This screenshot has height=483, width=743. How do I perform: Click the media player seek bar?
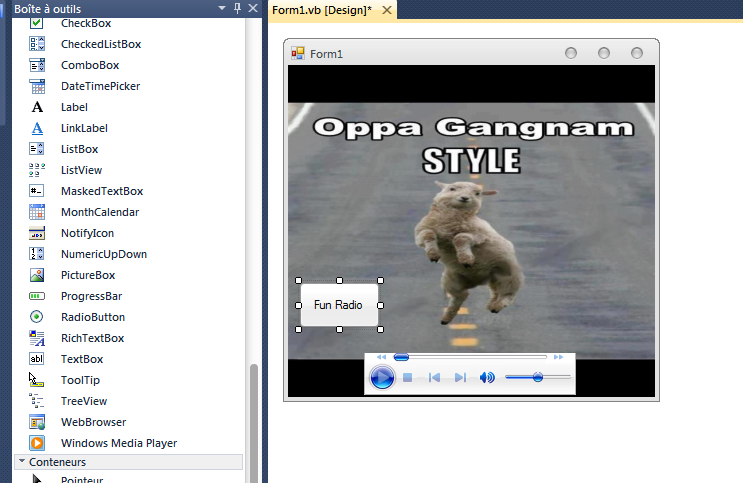(x=470, y=357)
